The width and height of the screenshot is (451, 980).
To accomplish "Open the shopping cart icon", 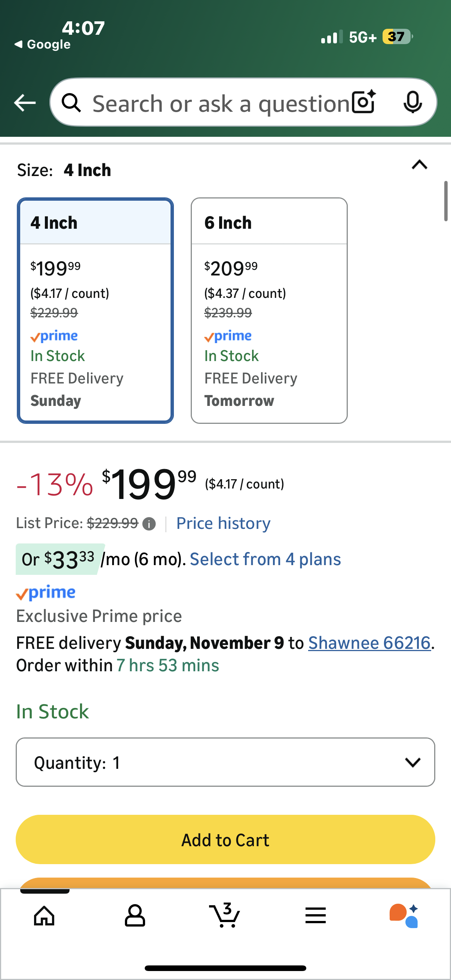I will pyautogui.click(x=225, y=915).
